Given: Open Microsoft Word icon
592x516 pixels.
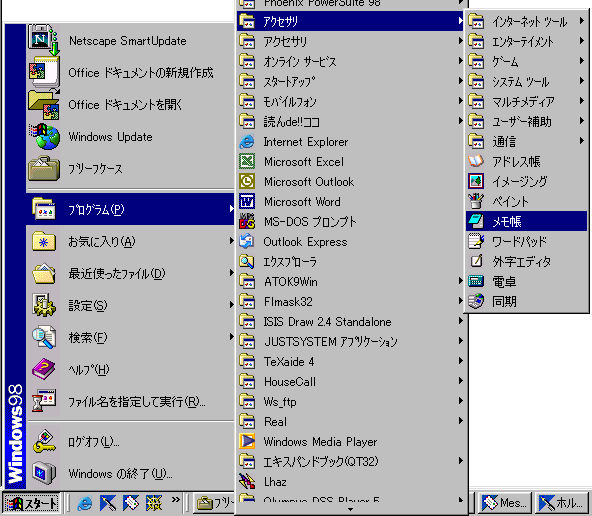Looking at the screenshot, I should pos(247,202).
